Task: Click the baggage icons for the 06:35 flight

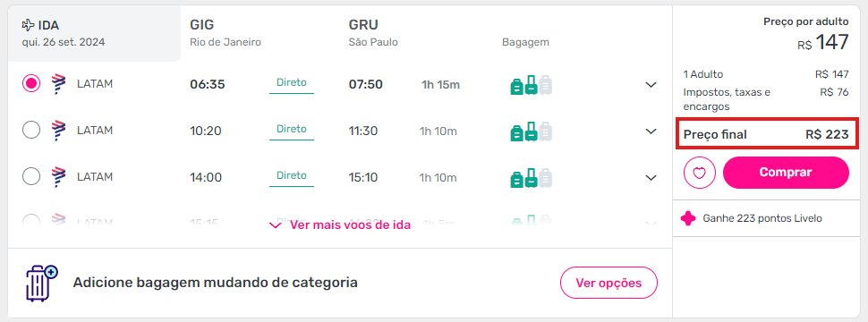Action: [x=532, y=85]
